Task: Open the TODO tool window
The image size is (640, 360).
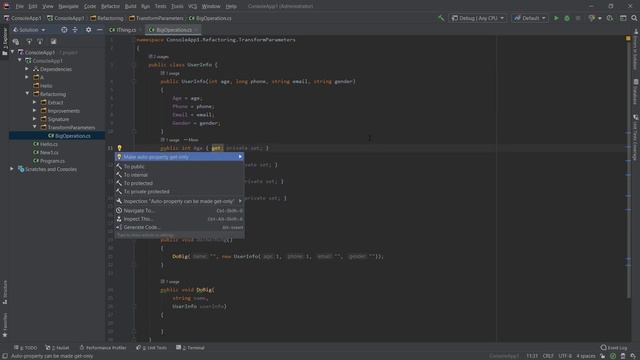Action: [x=26, y=348]
